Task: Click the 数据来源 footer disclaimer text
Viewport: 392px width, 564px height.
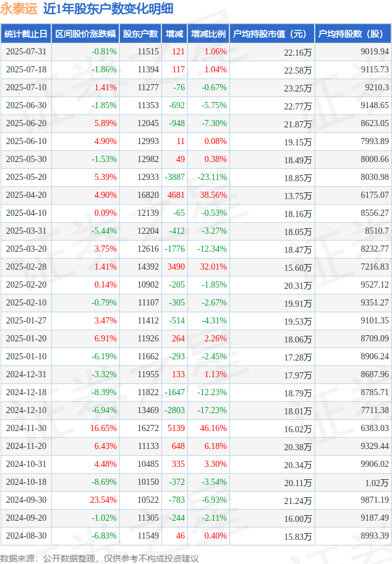Action: [100, 558]
